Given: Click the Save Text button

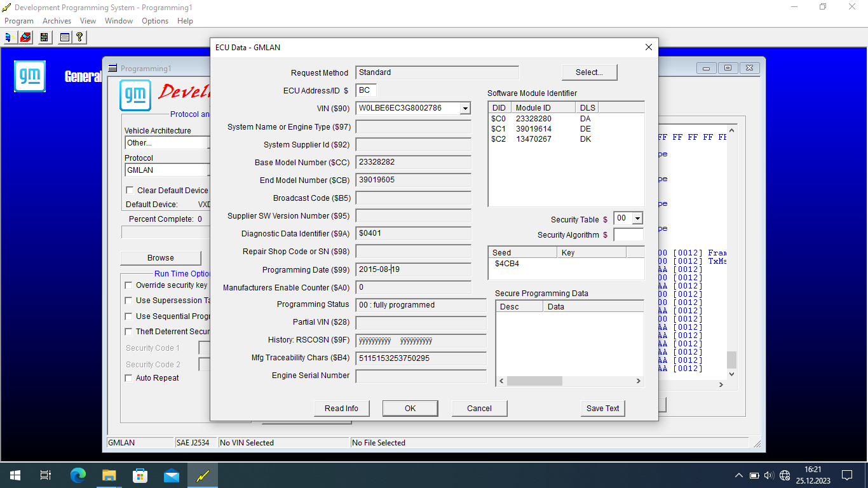Looking at the screenshot, I should point(603,409).
